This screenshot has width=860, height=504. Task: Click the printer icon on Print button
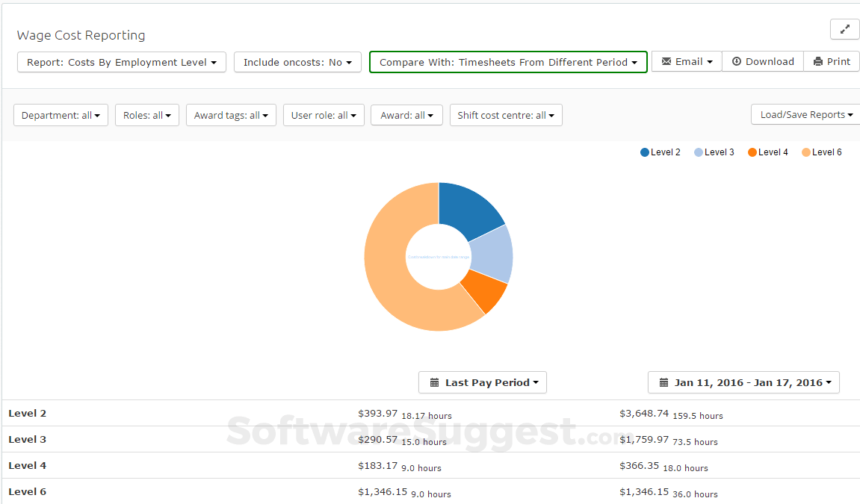[x=818, y=61]
